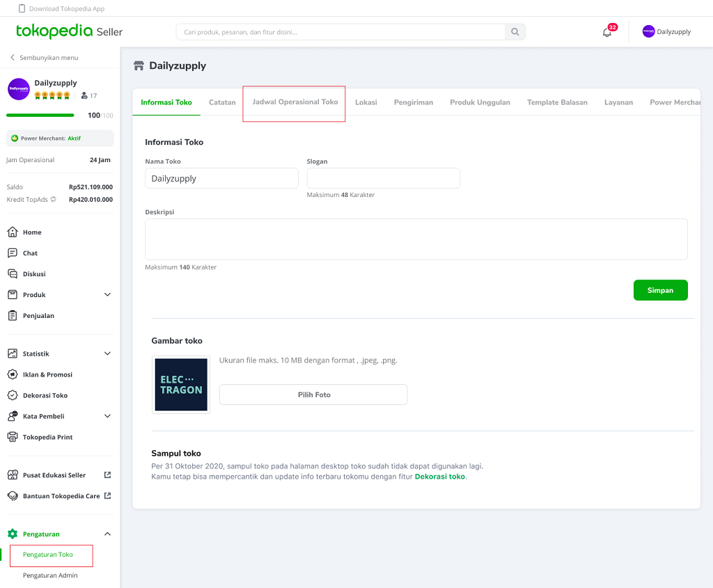The width and height of the screenshot is (713, 588).
Task: Open the Pengiriman tab
Action: click(414, 102)
